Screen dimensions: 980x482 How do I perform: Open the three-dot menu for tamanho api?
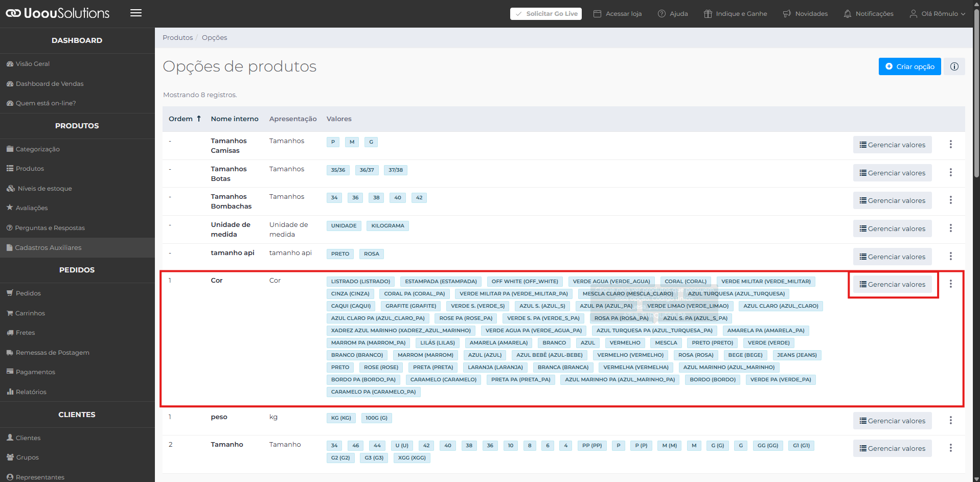pyautogui.click(x=951, y=256)
